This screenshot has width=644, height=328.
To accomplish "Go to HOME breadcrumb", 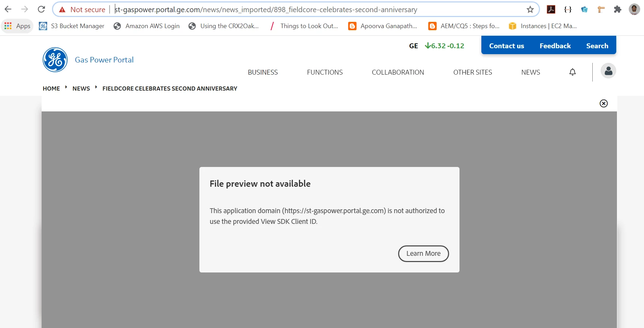I will [x=51, y=89].
